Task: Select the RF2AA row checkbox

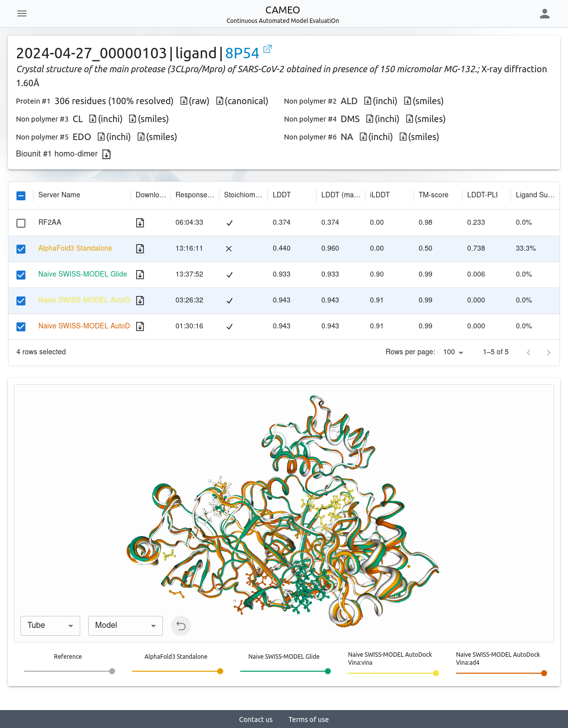Action: (21, 223)
